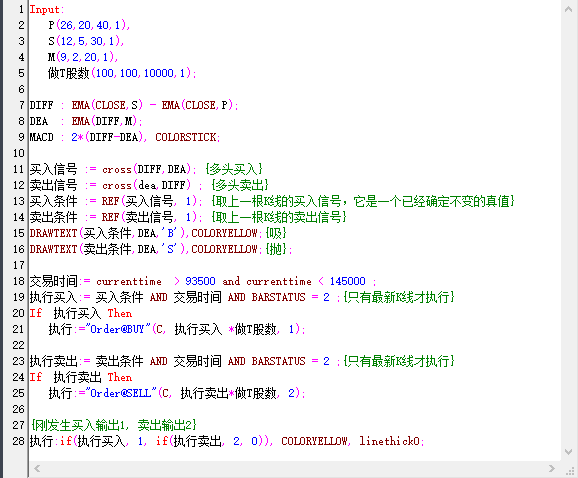Click the first DRAWTEXT function on line 15
The width and height of the screenshot is (578, 478).
coord(53,233)
